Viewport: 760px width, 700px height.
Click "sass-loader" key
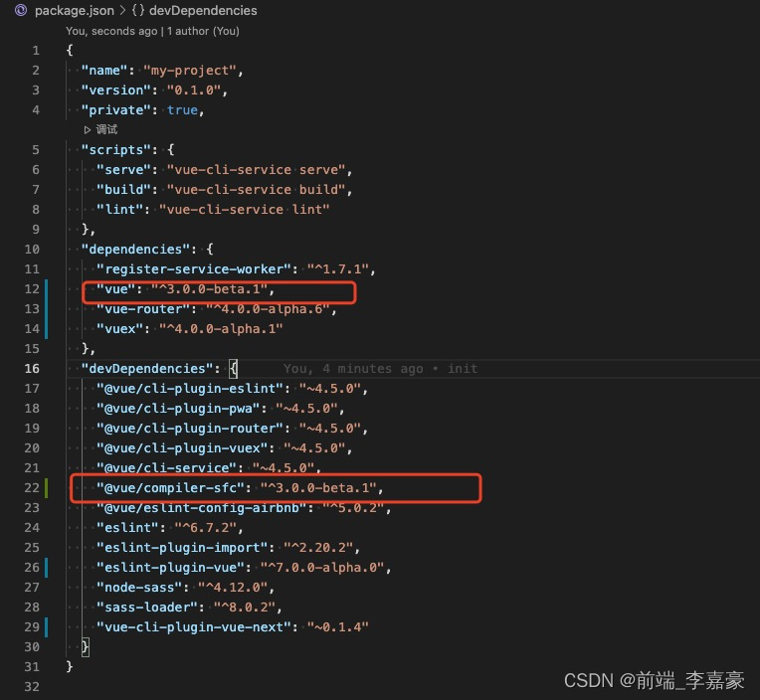pos(147,608)
